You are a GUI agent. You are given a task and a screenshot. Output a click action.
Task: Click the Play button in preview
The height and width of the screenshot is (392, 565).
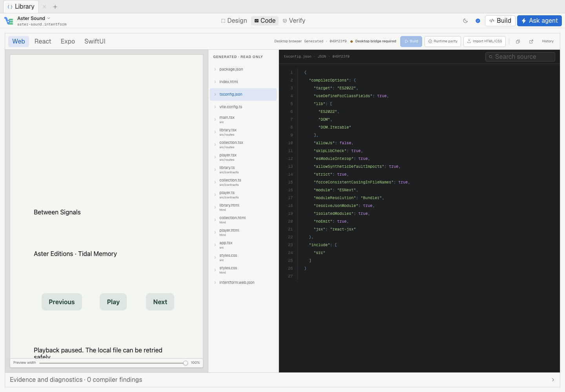113,302
